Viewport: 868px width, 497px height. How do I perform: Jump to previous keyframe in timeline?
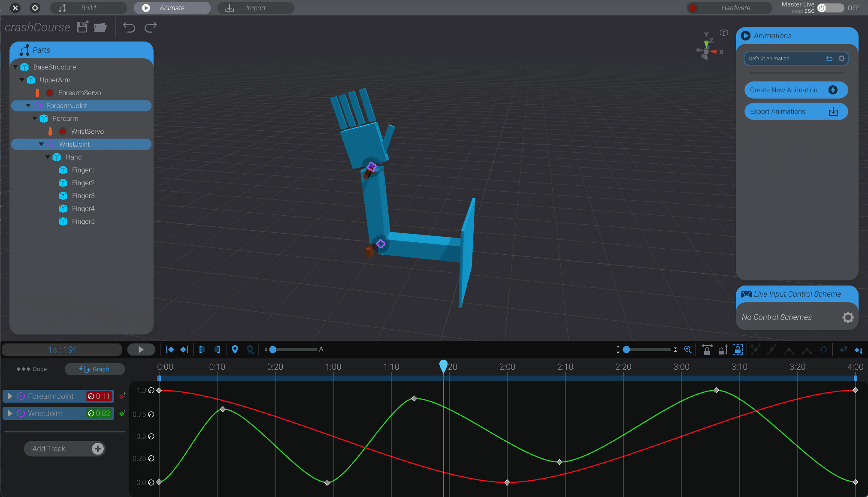(x=170, y=349)
